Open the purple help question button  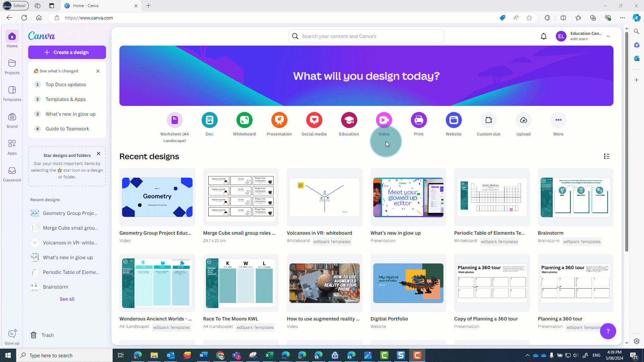(x=608, y=331)
